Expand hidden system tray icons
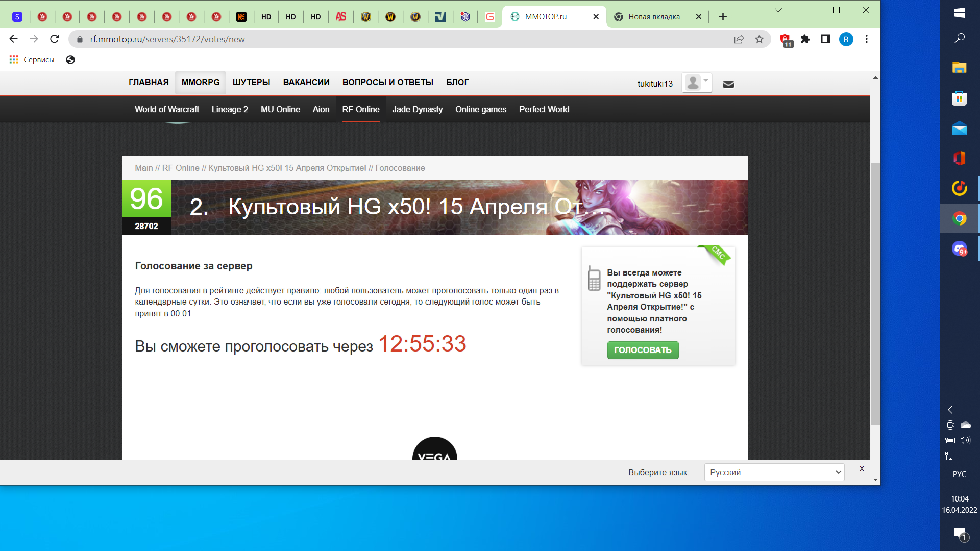This screenshot has width=980, height=551. coord(950,410)
